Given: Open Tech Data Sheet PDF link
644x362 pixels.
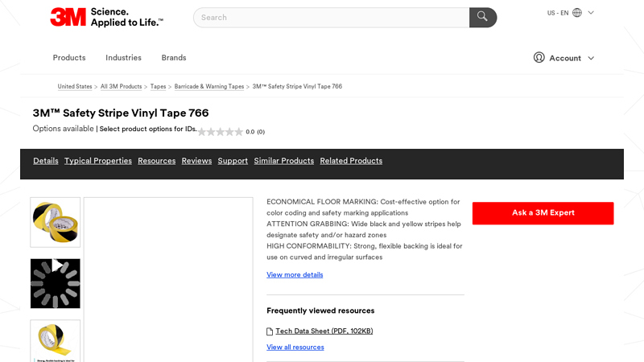Looking at the screenshot, I should [324, 331].
